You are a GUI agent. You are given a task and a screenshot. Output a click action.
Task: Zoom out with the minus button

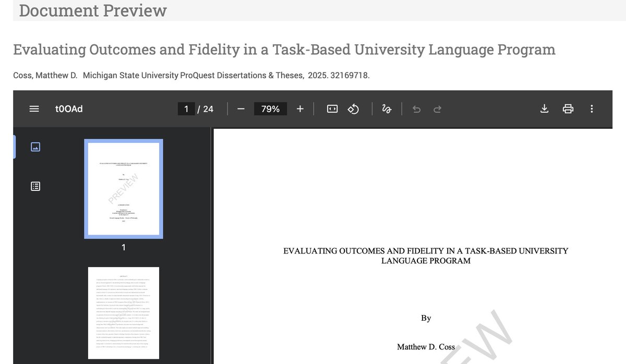coord(240,109)
